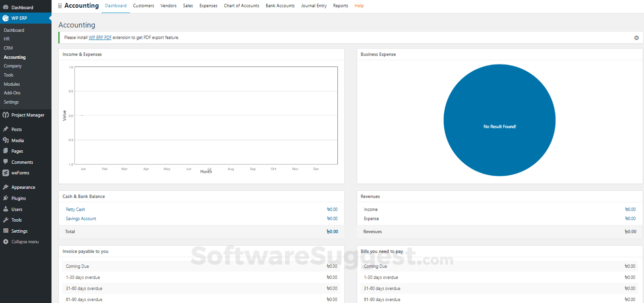Go to the Journal Entry tab
The width and height of the screenshot is (644, 303).
(314, 6)
